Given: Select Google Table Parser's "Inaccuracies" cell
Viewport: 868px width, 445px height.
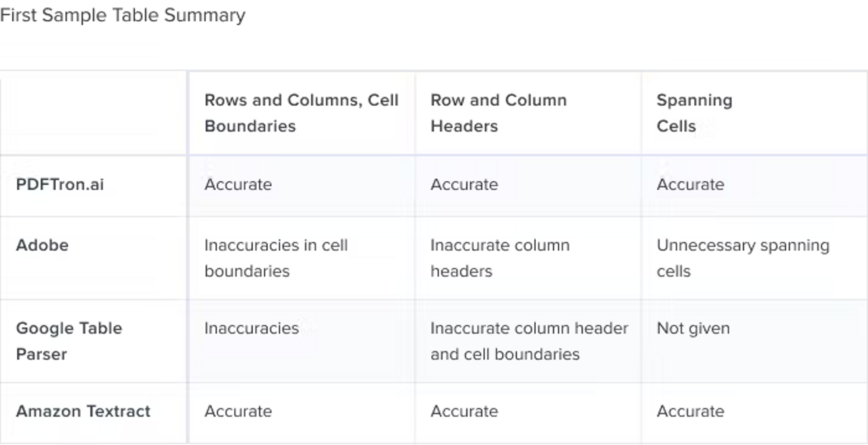Looking at the screenshot, I should (x=251, y=328).
